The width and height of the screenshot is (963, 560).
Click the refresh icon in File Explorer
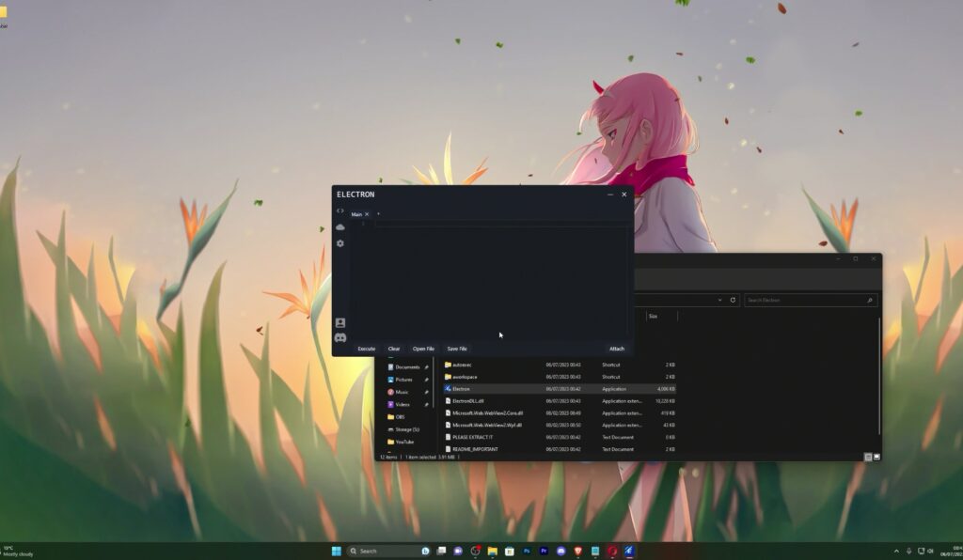(x=733, y=300)
